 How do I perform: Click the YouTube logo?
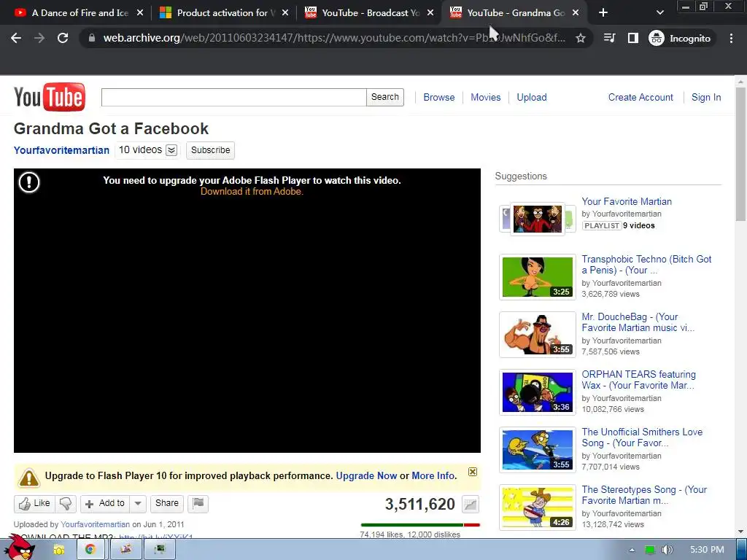pos(50,97)
